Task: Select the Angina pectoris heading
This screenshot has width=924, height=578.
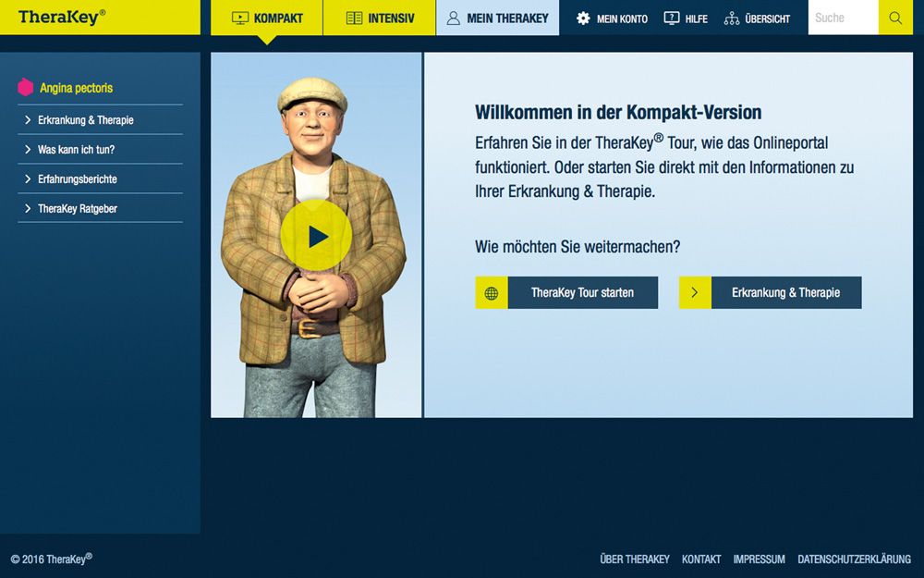Action: click(x=76, y=88)
